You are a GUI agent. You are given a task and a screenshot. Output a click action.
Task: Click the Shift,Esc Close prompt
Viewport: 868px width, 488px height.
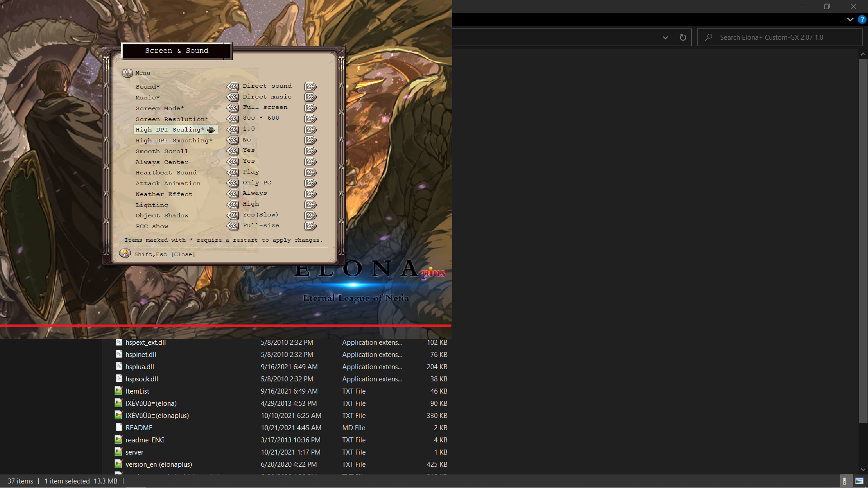(164, 254)
